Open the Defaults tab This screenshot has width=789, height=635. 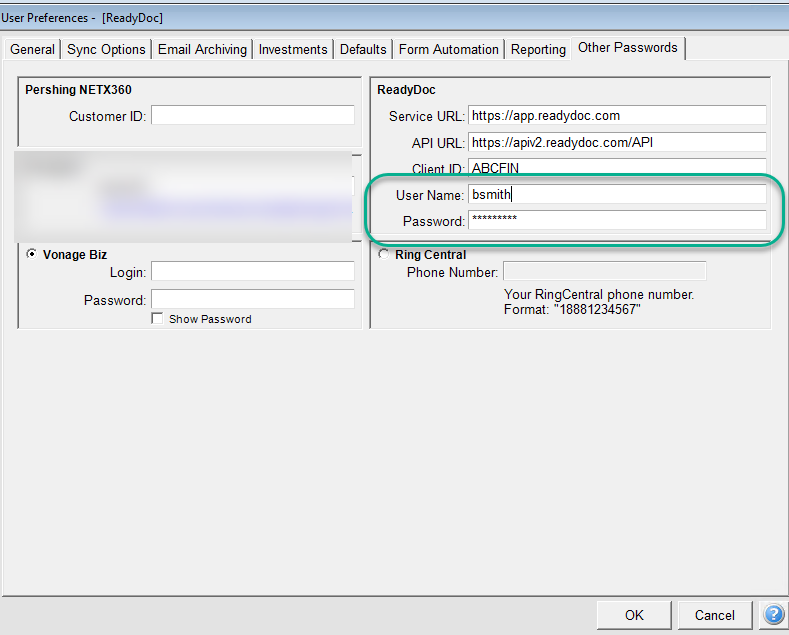coord(363,49)
